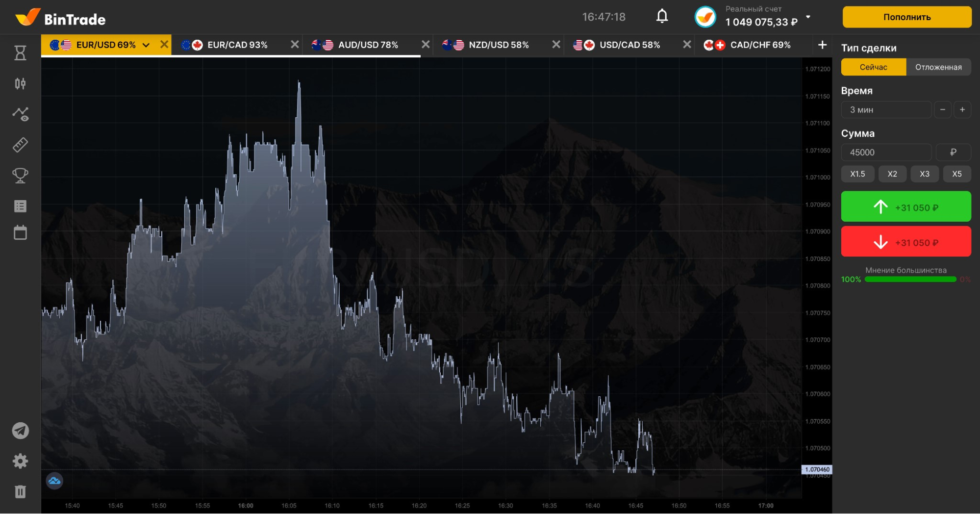Select the 'Сейчас' deal type
The width and height of the screenshot is (980, 514).
point(873,67)
